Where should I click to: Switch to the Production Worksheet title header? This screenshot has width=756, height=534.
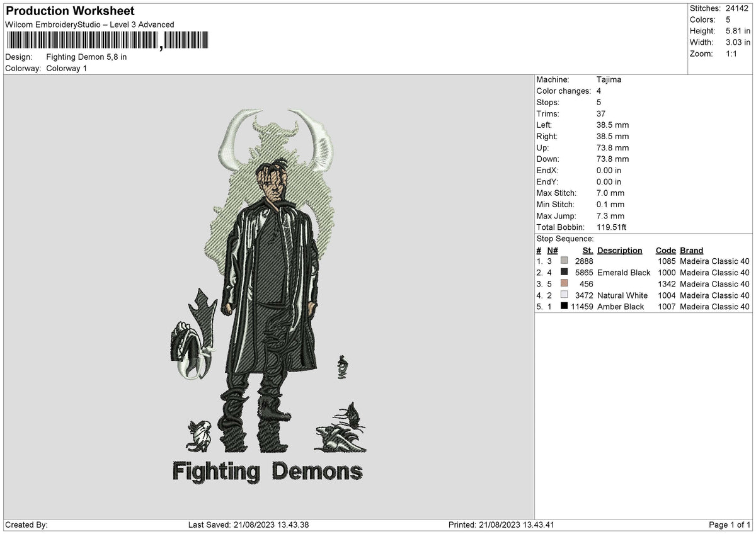tap(69, 11)
